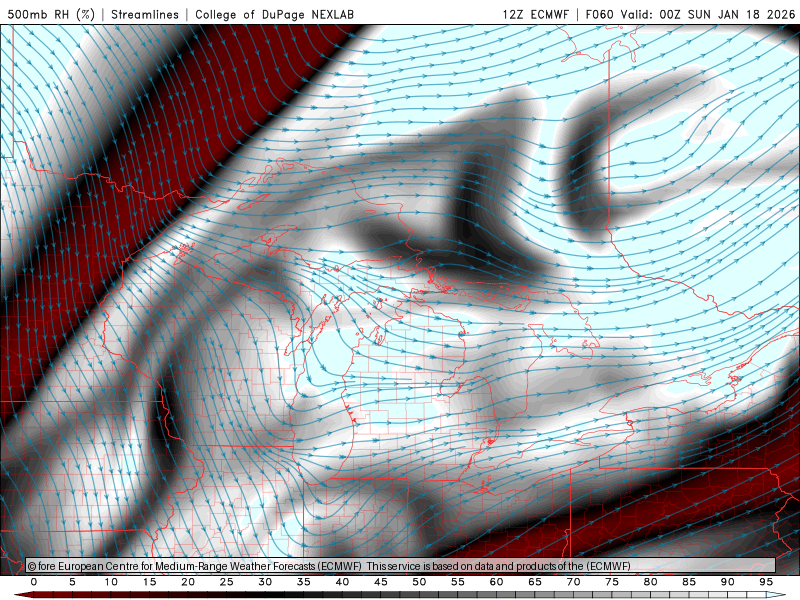The image size is (800, 600).
Task: Click the "40" colorbar label
Action: (x=342, y=582)
